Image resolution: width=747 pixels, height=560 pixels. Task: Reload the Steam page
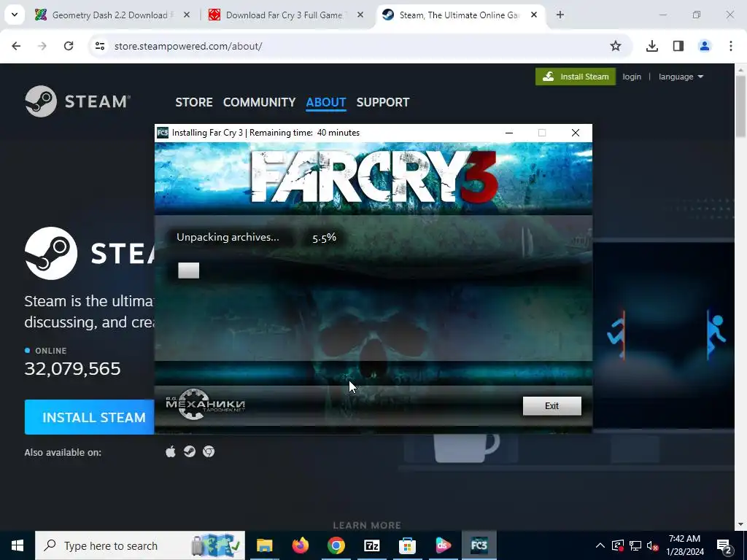tap(69, 46)
